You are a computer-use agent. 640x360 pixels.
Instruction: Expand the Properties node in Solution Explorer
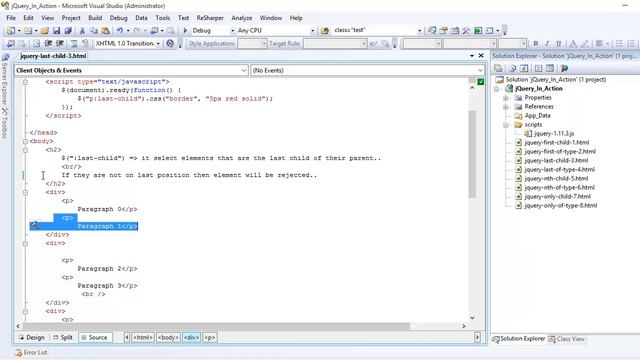click(506, 98)
